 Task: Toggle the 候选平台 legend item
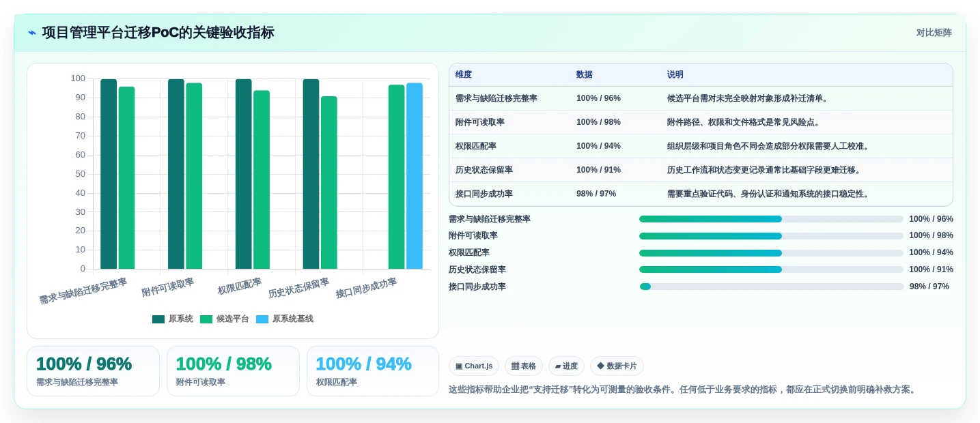coord(225,319)
